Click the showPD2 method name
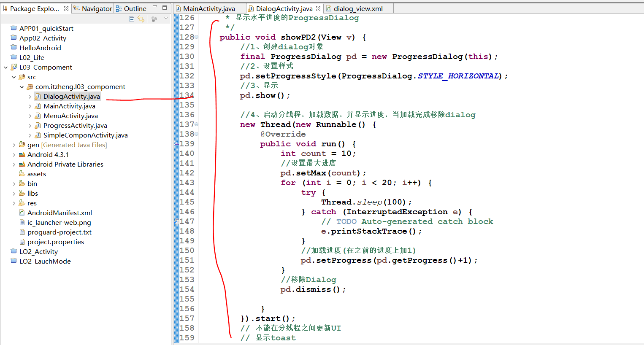This screenshot has width=644, height=345. tap(298, 37)
